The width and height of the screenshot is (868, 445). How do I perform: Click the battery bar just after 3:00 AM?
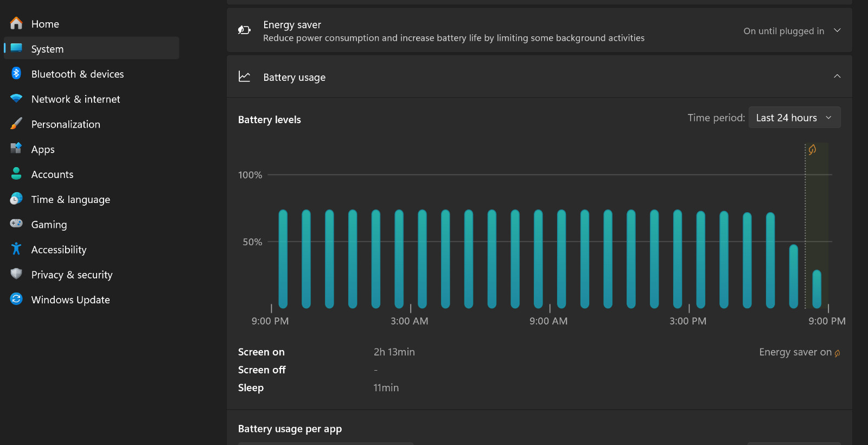click(x=422, y=259)
